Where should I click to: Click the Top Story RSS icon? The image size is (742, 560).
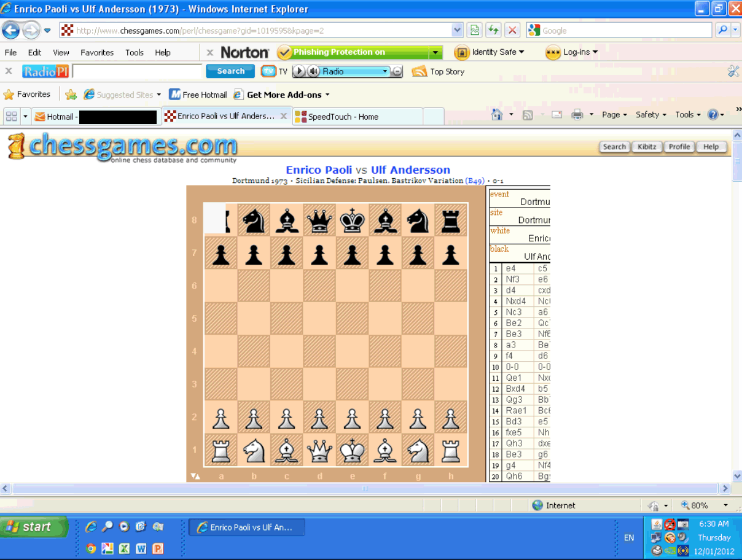419,71
